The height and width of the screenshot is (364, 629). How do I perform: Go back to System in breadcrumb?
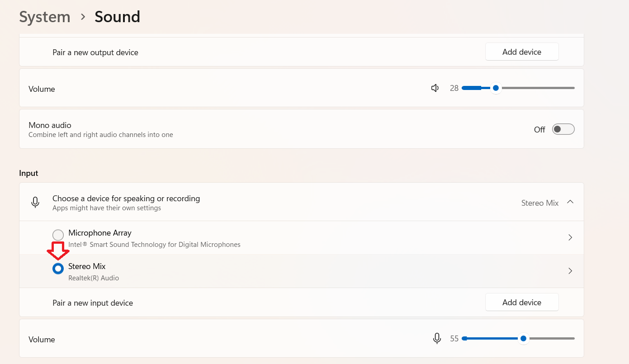[45, 17]
